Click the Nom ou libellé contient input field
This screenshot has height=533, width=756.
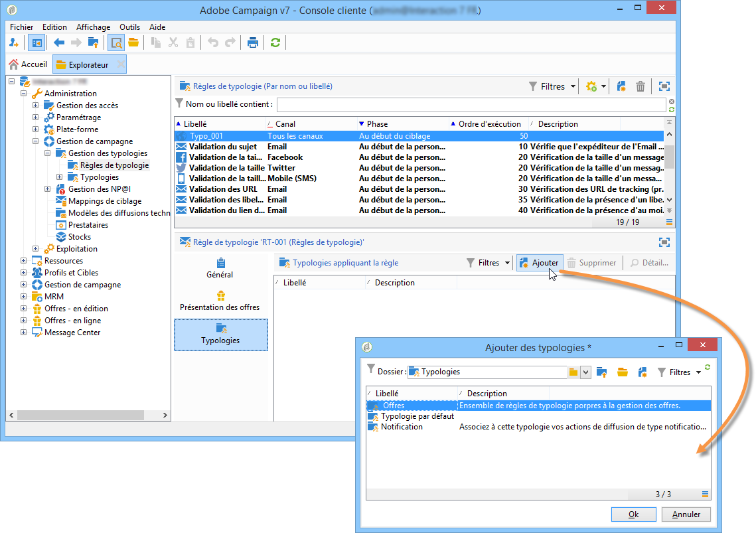coord(471,104)
